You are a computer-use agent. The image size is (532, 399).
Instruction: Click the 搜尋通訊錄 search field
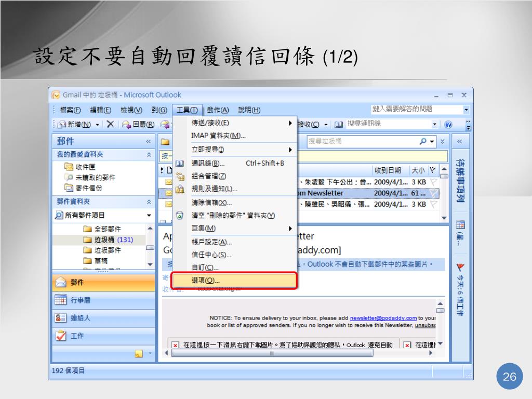pos(389,124)
